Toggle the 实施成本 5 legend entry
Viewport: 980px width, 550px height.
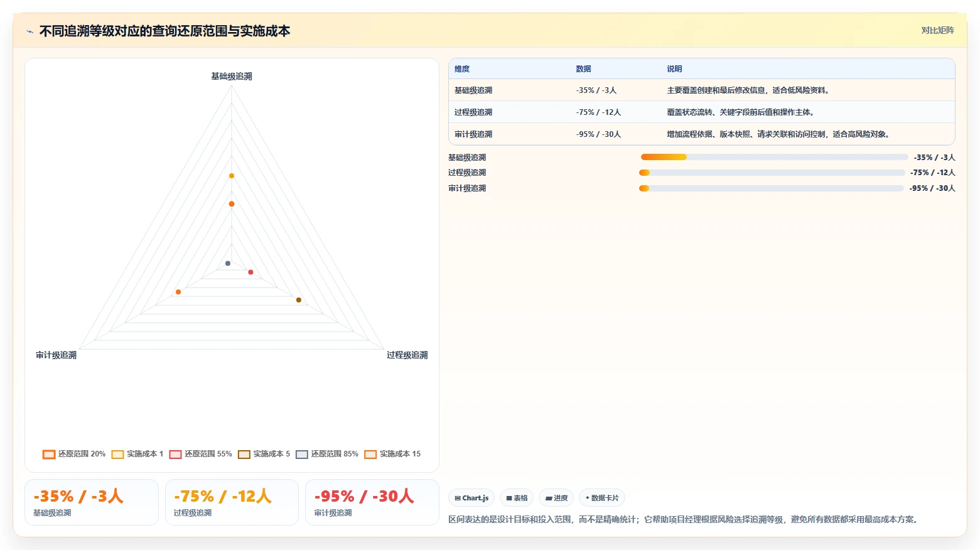264,454
